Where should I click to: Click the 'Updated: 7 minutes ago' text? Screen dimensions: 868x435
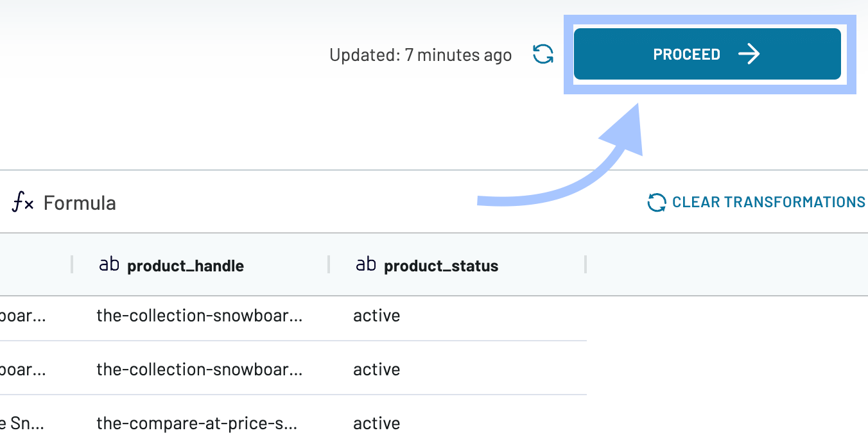click(x=420, y=55)
